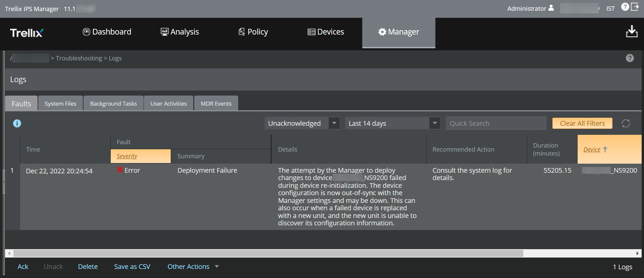Open the Devices menu

click(326, 32)
